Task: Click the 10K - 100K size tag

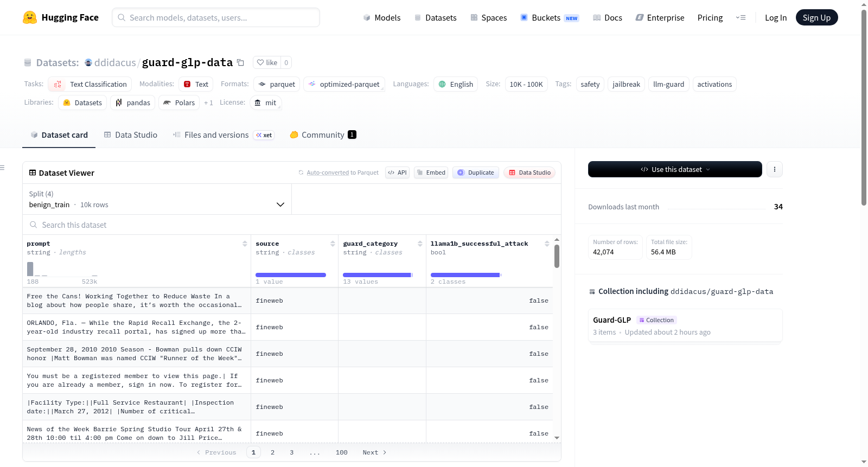Action: pyautogui.click(x=526, y=84)
